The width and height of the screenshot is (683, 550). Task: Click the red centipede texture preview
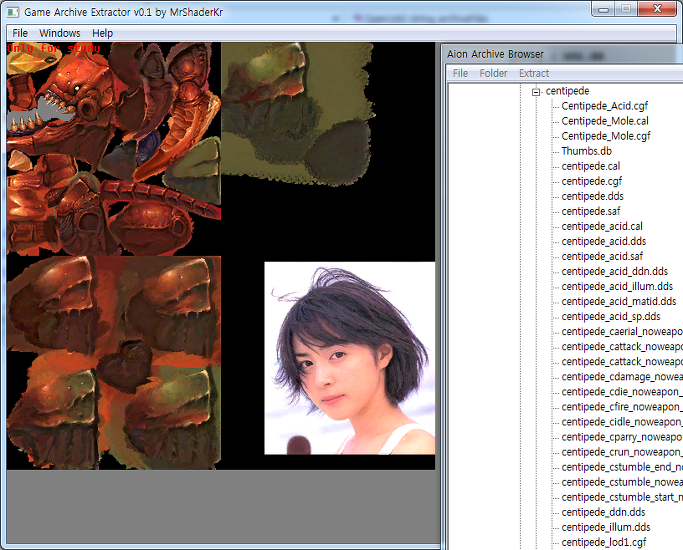click(x=114, y=148)
